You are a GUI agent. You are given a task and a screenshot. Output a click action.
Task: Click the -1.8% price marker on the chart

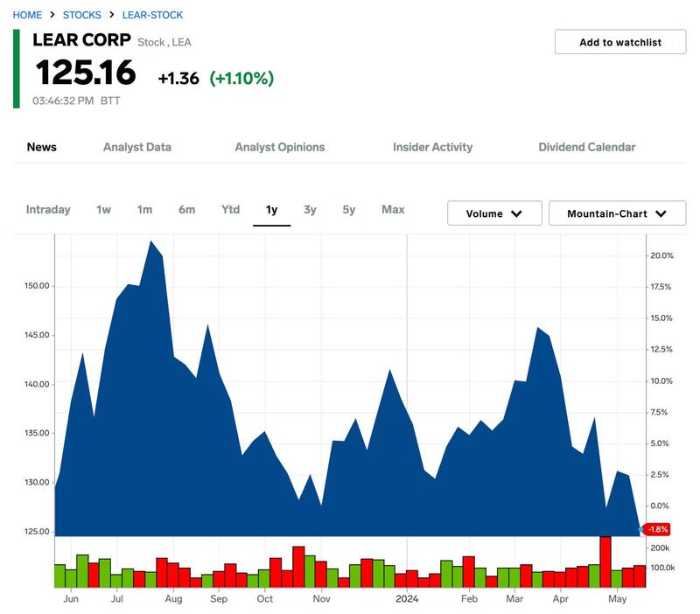[x=657, y=529]
